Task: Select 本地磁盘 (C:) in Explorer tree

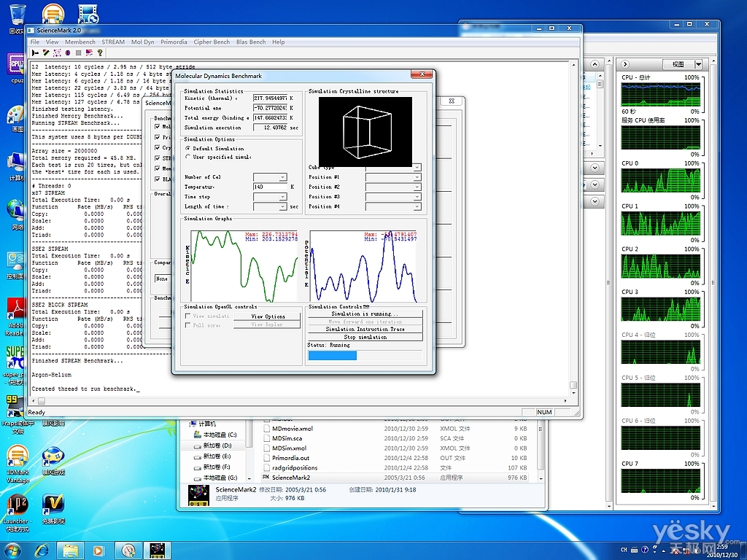Action: pos(215,435)
